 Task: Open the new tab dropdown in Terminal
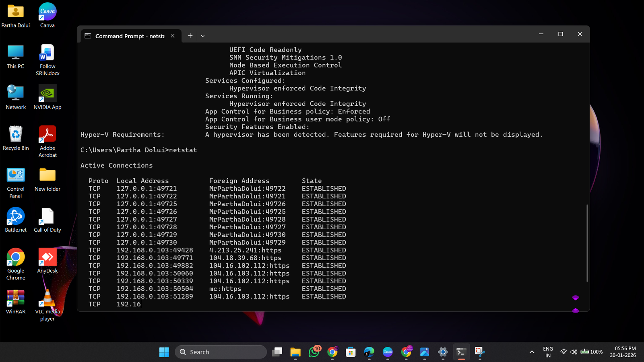pyautogui.click(x=202, y=35)
